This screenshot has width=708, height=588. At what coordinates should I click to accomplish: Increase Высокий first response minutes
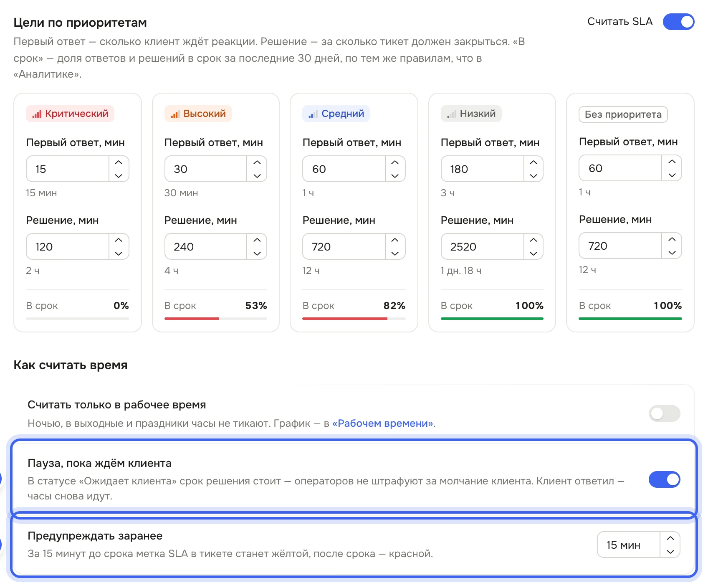pos(257,162)
